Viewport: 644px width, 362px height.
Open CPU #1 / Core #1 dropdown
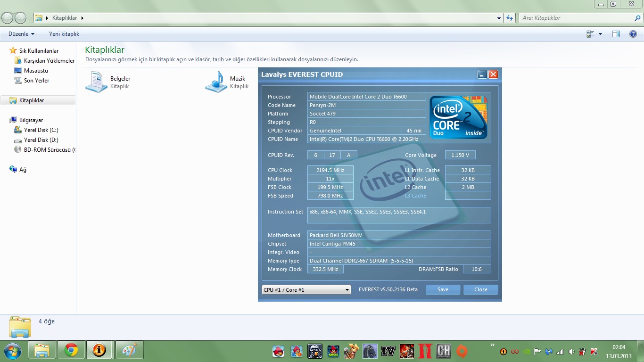pyautogui.click(x=306, y=289)
